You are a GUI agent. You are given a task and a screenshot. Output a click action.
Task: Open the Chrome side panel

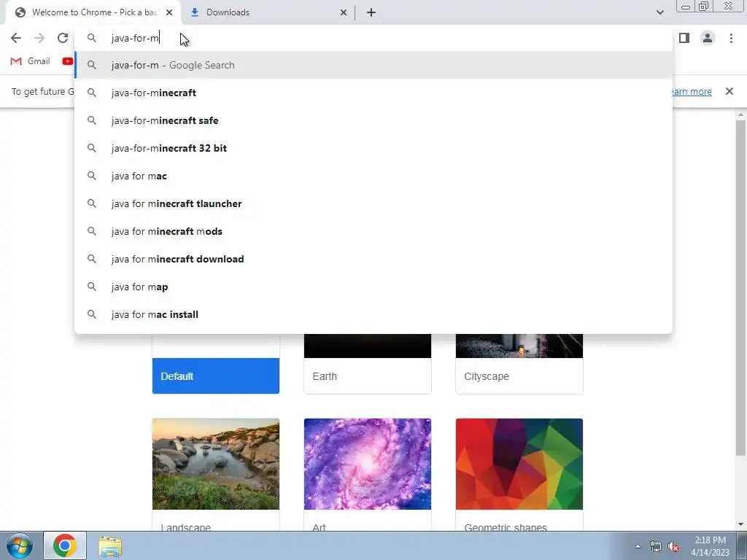pos(684,38)
